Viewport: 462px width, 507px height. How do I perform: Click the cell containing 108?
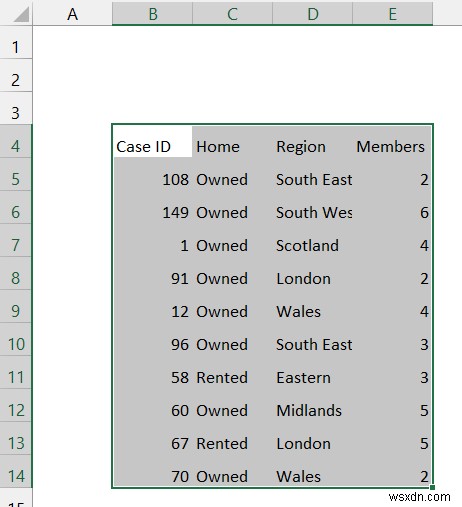(152, 179)
